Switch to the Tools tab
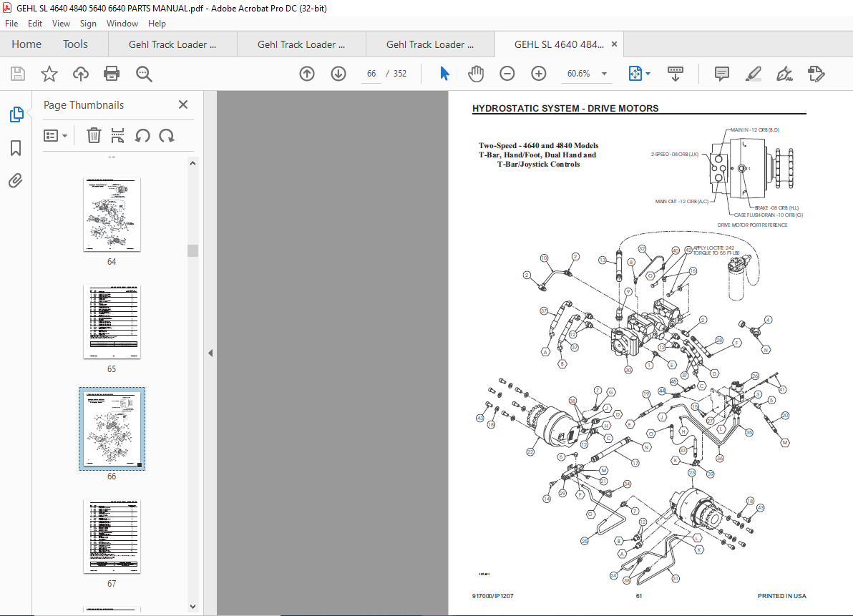Viewport: 853px width, 616px height. click(74, 44)
